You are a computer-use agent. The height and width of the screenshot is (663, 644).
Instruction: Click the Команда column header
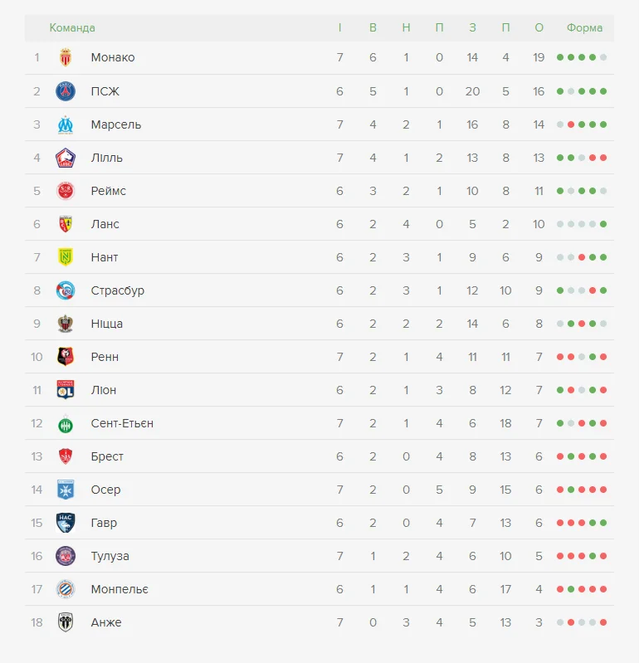point(72,27)
